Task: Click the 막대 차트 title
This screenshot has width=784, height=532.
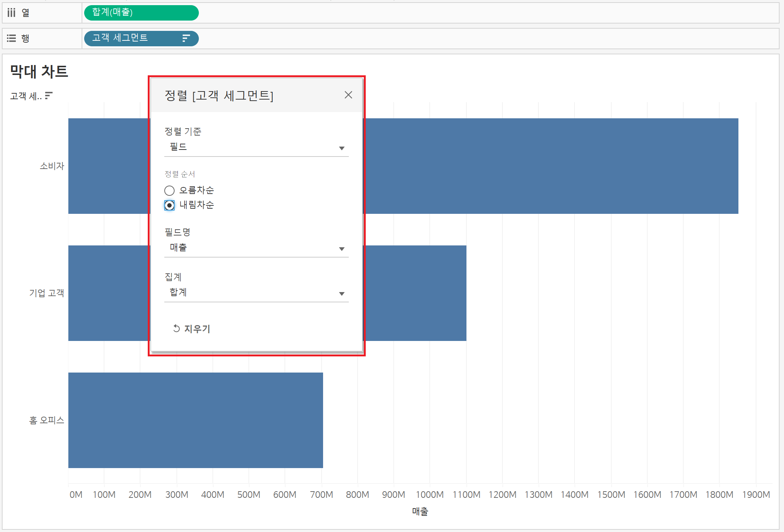Action: 39,71
